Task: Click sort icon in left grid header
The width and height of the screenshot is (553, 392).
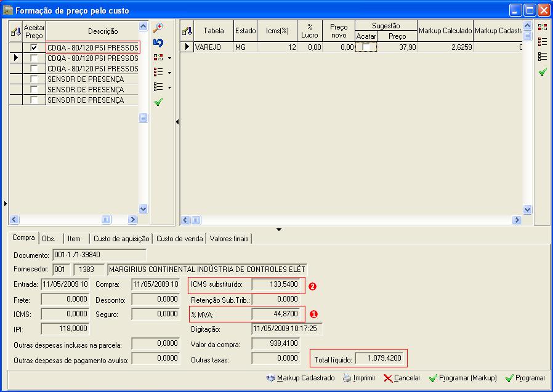Action: 15,32
